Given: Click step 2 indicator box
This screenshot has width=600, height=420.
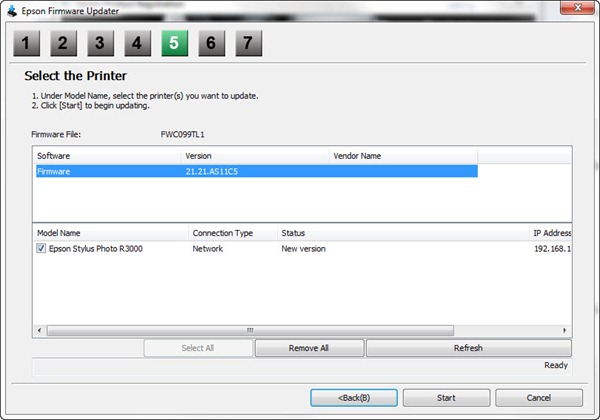Looking at the screenshot, I should pyautogui.click(x=64, y=43).
